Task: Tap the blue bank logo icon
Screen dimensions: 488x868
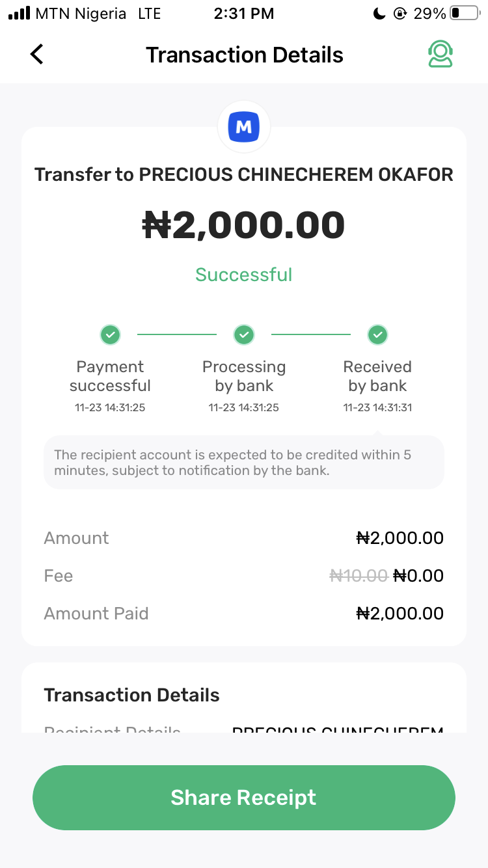Action: (244, 127)
